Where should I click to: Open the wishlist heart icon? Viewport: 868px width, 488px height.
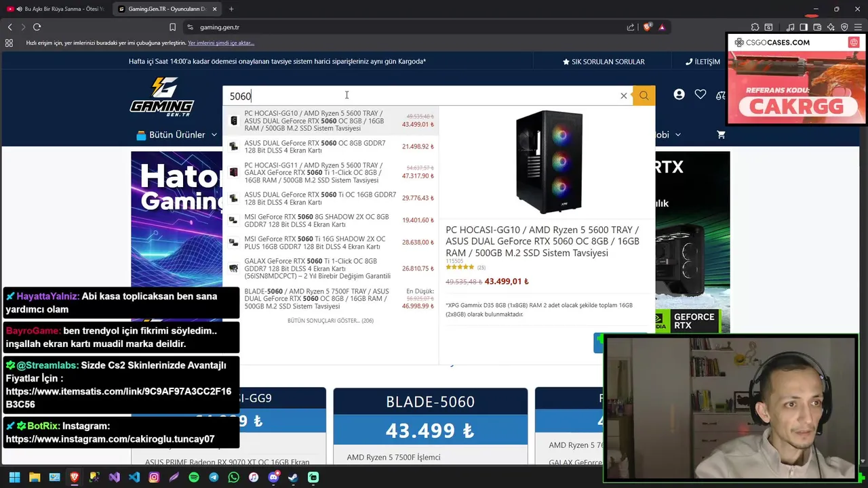(701, 95)
